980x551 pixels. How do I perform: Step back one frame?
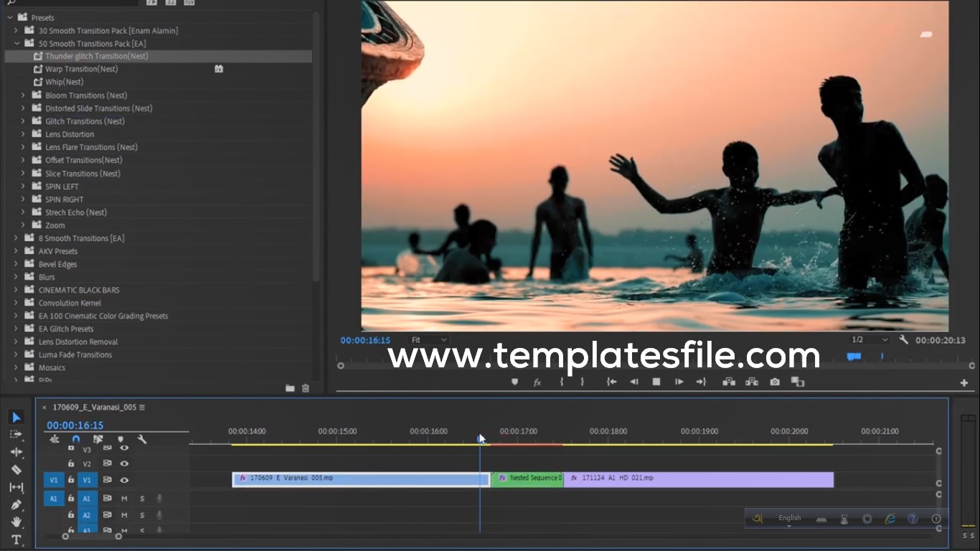click(634, 382)
